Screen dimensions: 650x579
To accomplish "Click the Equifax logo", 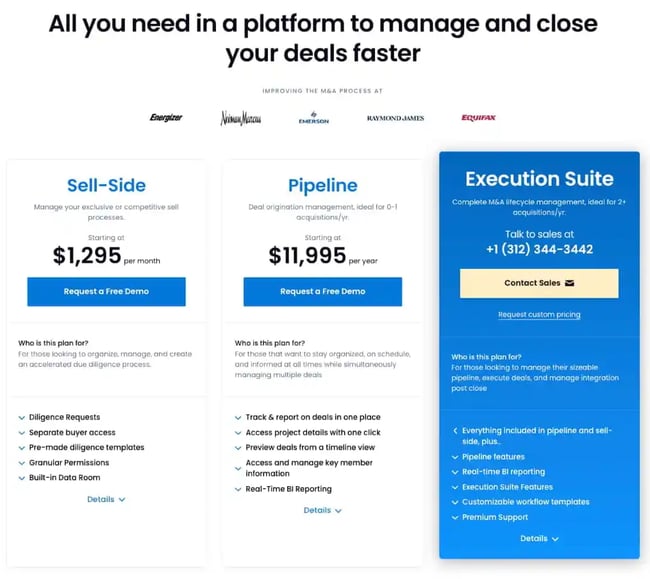I will [x=478, y=118].
